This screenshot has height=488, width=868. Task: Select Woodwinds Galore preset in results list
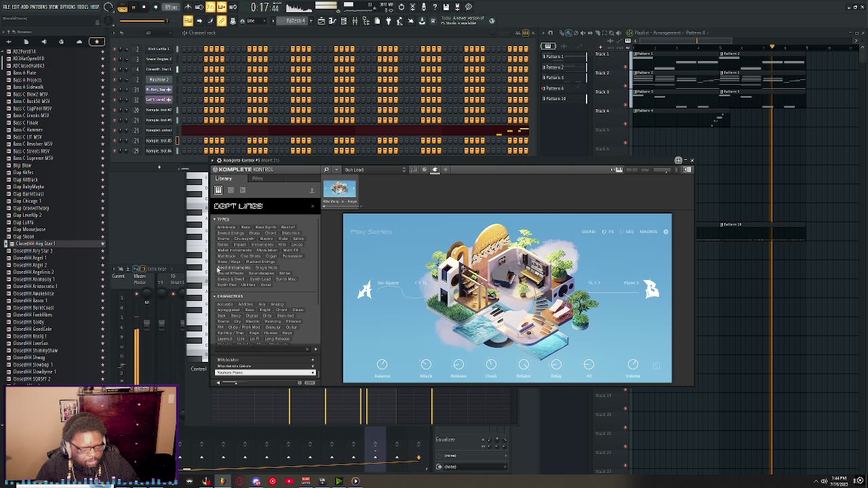pos(234,366)
